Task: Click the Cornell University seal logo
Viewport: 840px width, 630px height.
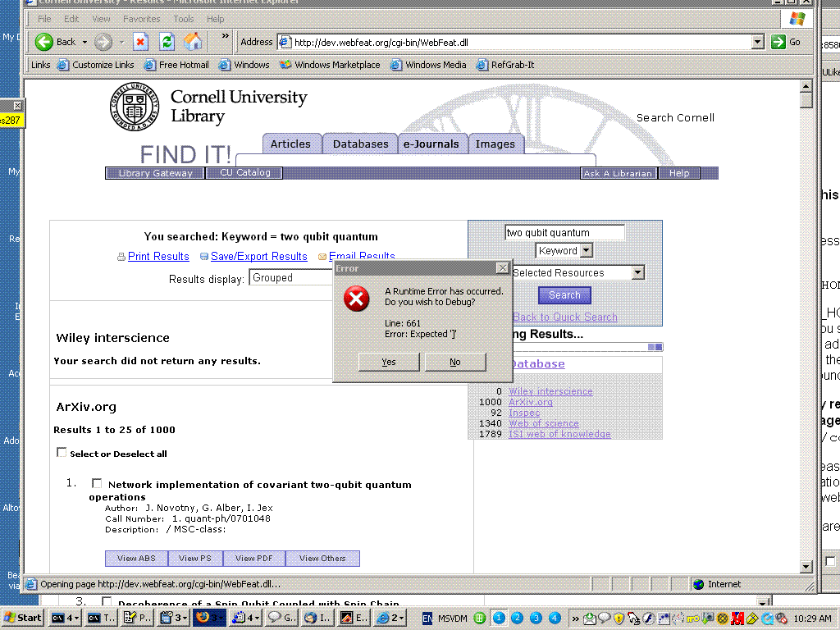Action: click(135, 106)
